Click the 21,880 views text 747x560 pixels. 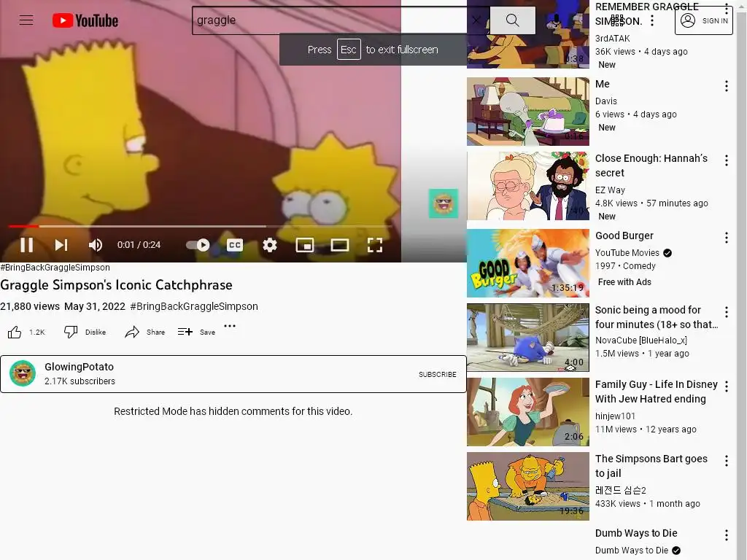(30, 306)
